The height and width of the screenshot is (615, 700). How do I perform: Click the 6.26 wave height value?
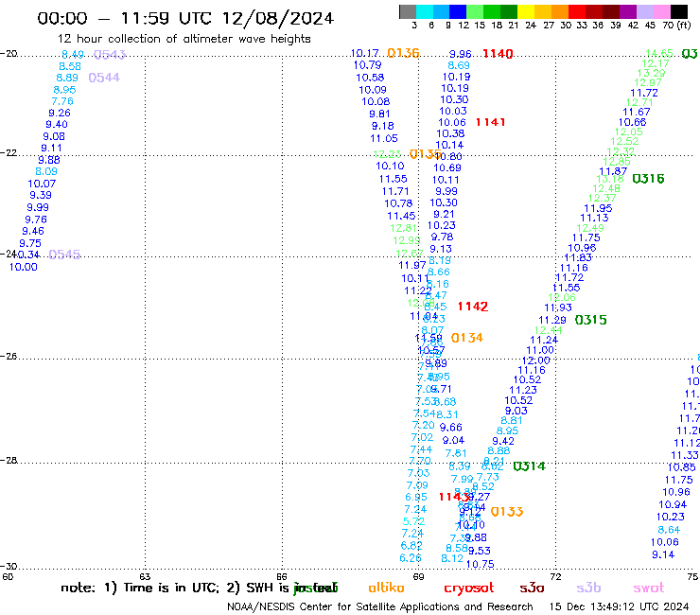pyautogui.click(x=411, y=558)
